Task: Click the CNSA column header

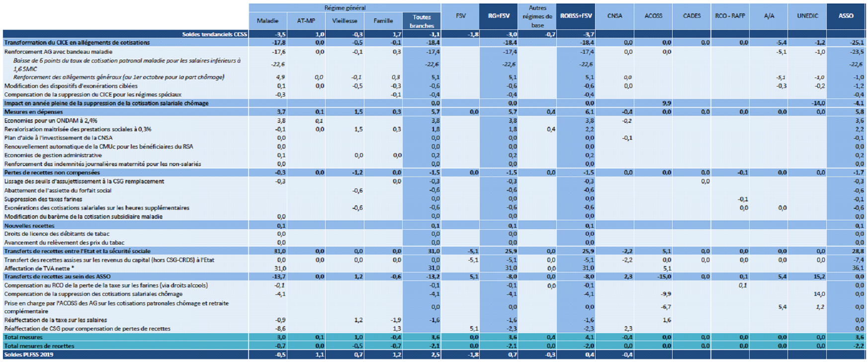Action: (614, 16)
